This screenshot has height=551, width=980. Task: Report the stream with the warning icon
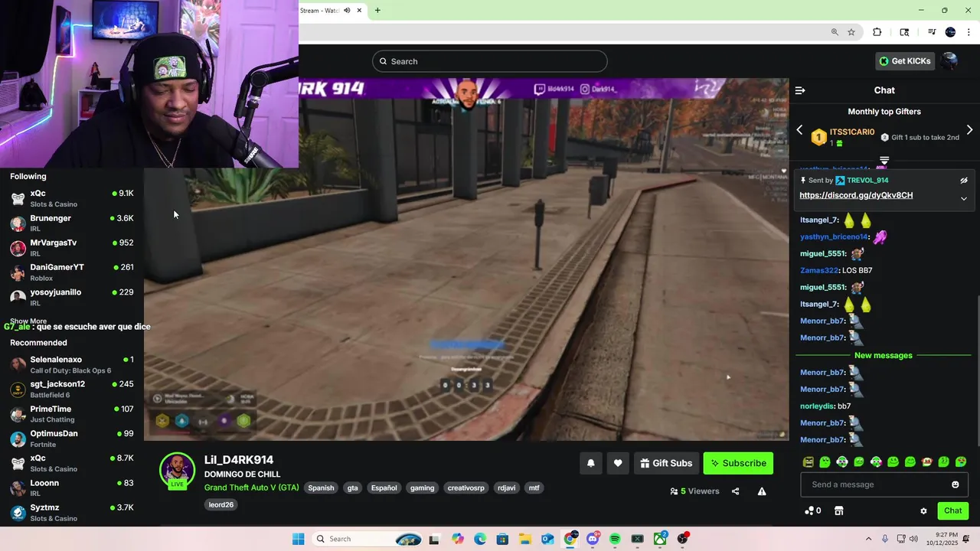762,491
